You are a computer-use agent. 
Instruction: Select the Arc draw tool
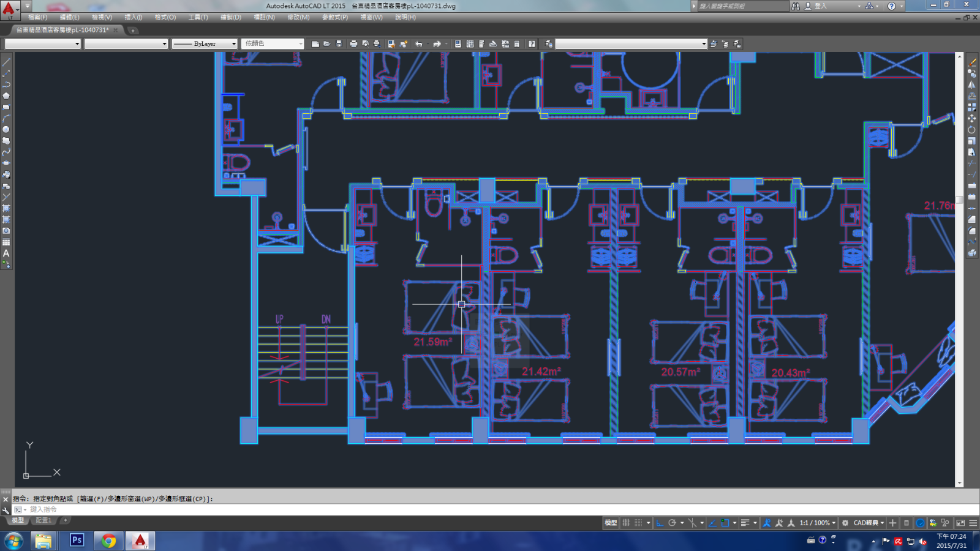point(6,118)
